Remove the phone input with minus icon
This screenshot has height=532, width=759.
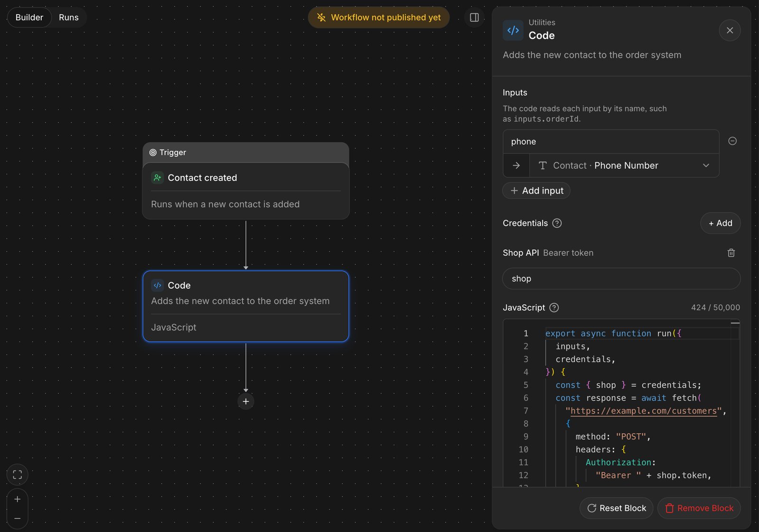(732, 141)
